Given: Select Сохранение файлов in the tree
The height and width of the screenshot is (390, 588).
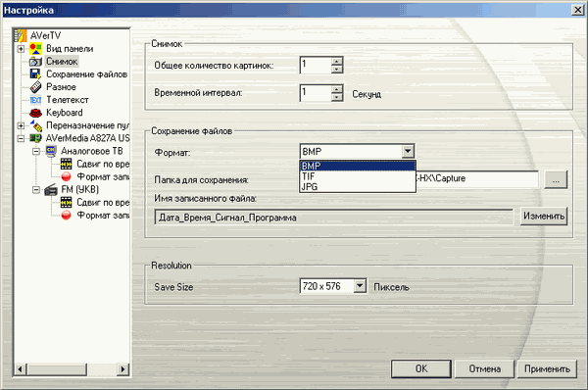Looking at the screenshot, I should tap(86, 74).
